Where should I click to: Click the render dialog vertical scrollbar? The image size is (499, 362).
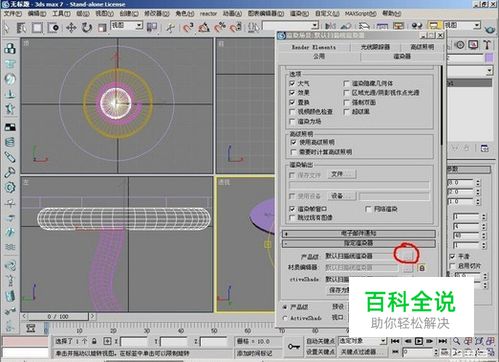tap(442, 105)
